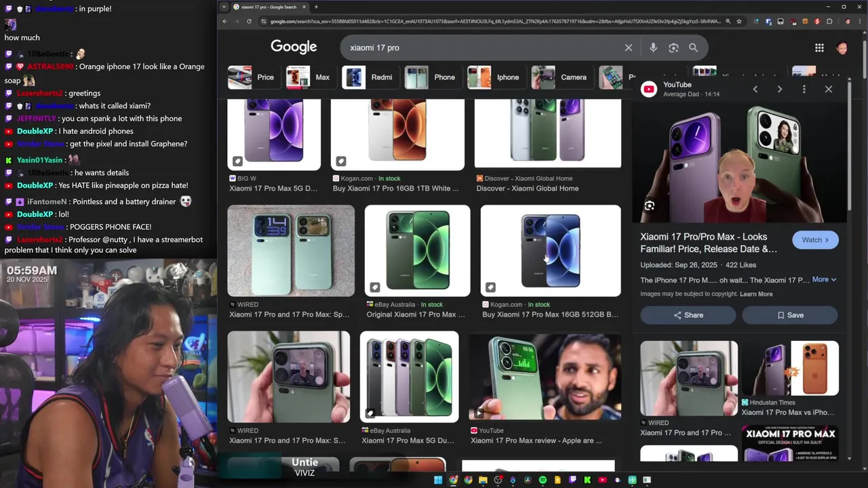
Task: Open the 'Discover - Xiaomi Global Home' image
Action: point(548,133)
